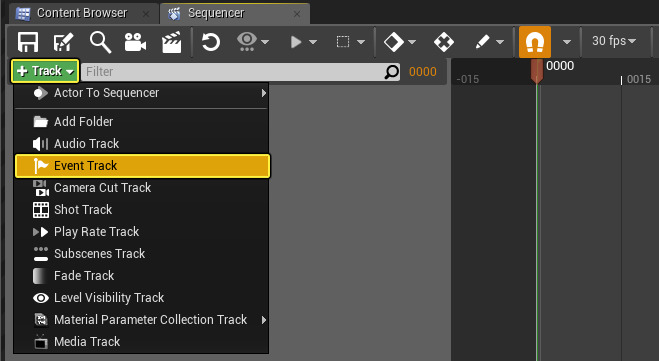Click the timeline playhead marker at 0000
Screen dimensions: 659x361
[537, 71]
